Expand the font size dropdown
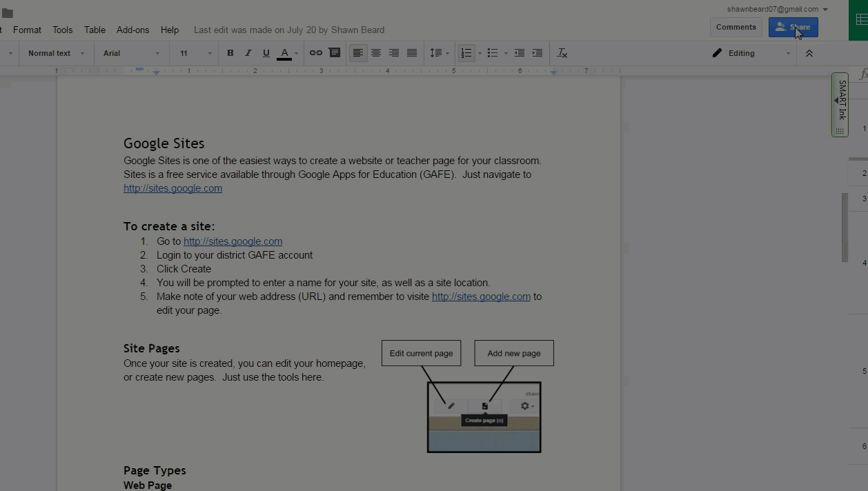This screenshot has height=491, width=868. 196,53
